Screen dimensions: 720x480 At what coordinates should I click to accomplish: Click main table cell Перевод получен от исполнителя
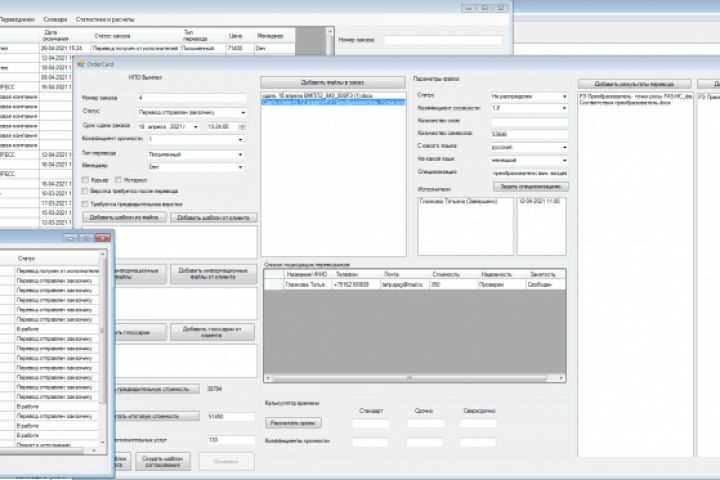(135, 48)
